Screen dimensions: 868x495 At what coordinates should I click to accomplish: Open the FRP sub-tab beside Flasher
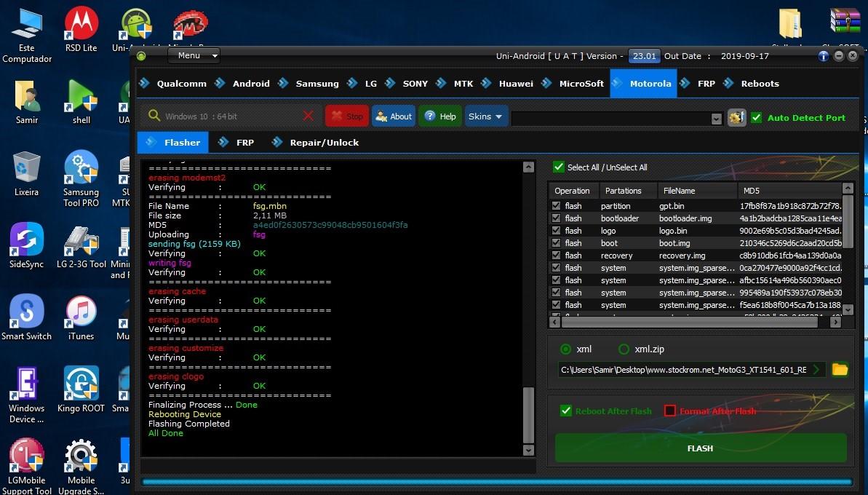coord(236,142)
